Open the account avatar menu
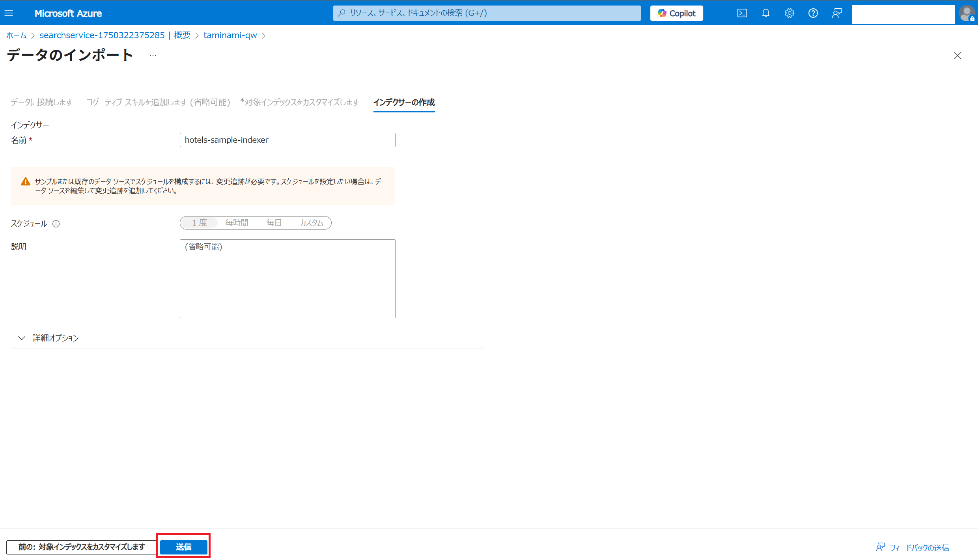This screenshot has width=978, height=560. [967, 13]
